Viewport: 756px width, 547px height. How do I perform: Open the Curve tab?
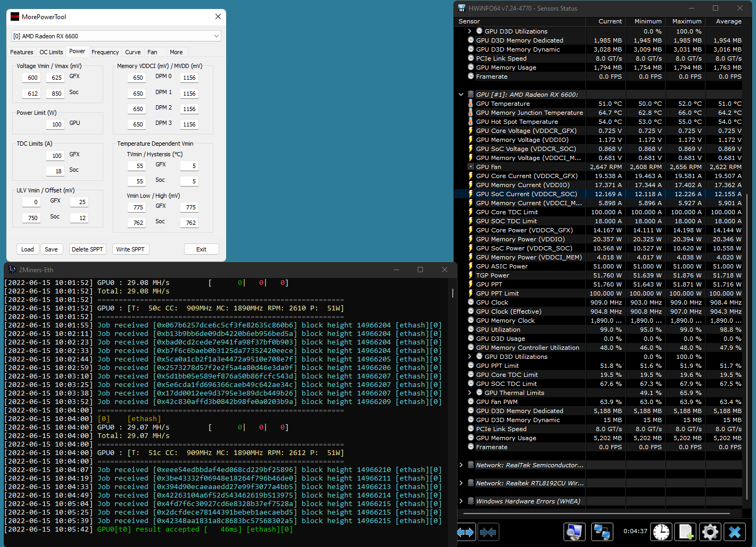133,52
